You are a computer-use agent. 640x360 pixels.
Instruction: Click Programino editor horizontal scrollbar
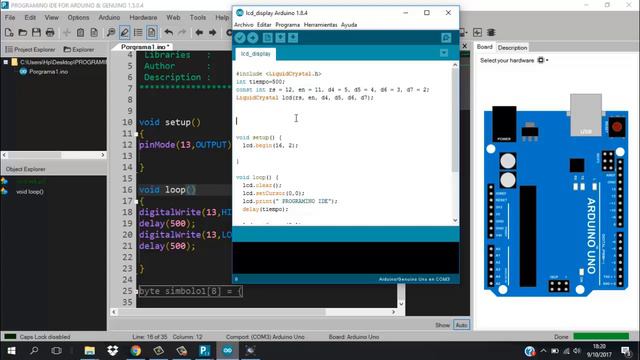point(253,312)
